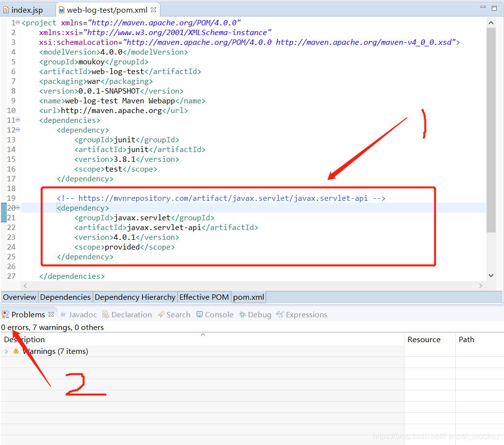Screen dimensions: 504x445
Task: Close the web-log-test/pom.xml tab
Action: (154, 10)
